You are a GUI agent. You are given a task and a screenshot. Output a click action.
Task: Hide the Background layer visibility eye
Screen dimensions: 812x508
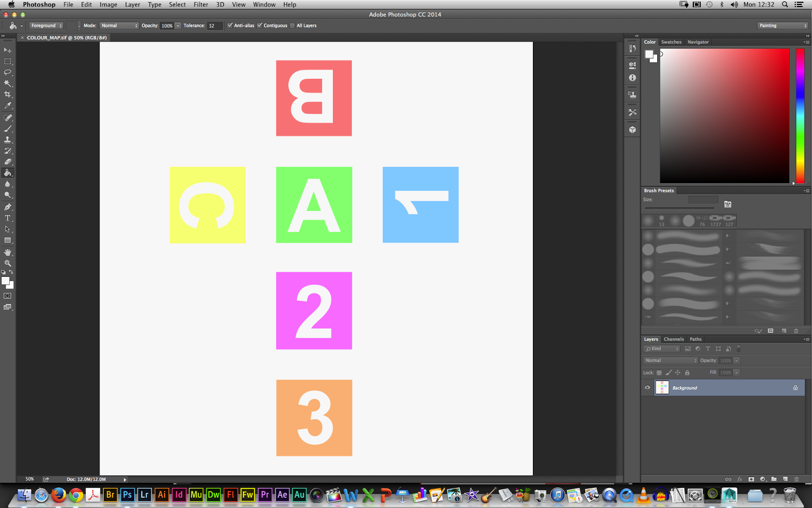(x=648, y=388)
